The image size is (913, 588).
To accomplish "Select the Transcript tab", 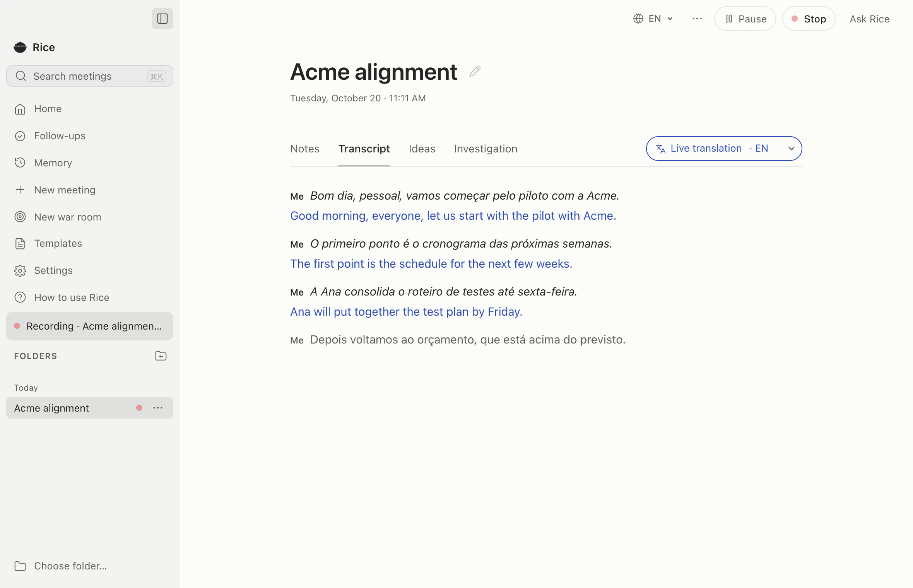I will (x=364, y=149).
